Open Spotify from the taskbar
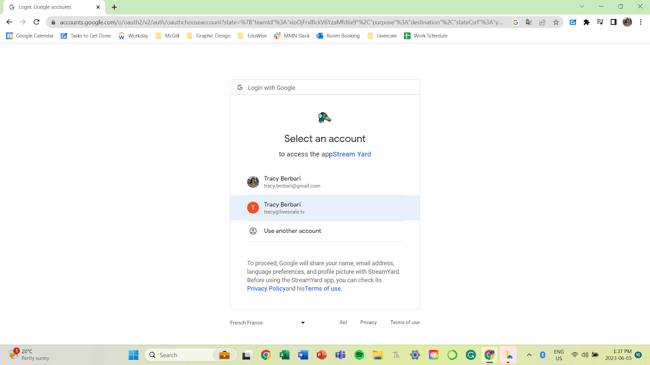The width and height of the screenshot is (650, 365). (359, 355)
